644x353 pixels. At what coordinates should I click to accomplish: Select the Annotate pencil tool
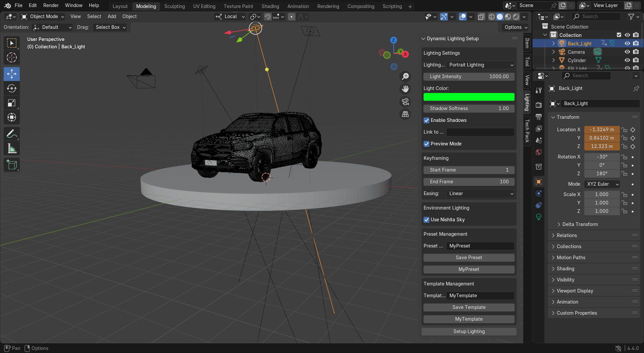12,134
